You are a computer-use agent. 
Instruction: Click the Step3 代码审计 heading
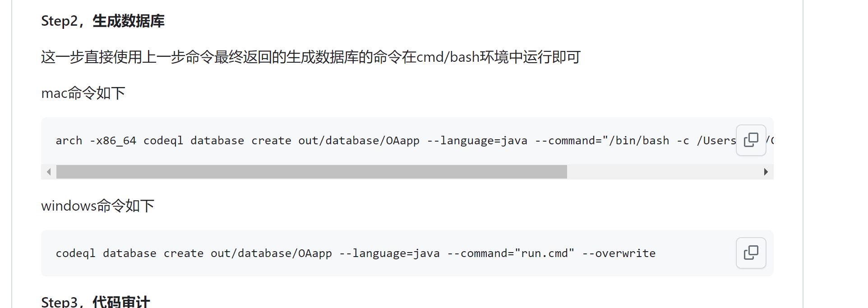click(96, 301)
